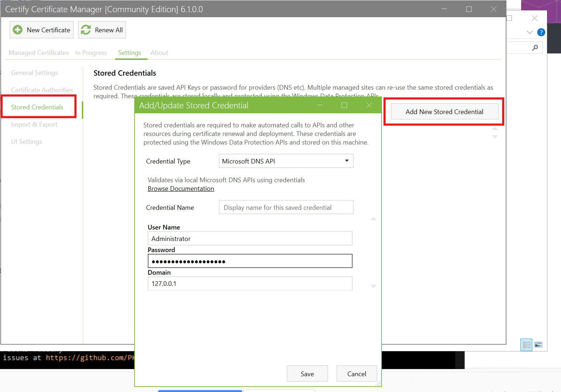Click the blue help icon in background window
The height and width of the screenshot is (392, 561).
coord(541,32)
